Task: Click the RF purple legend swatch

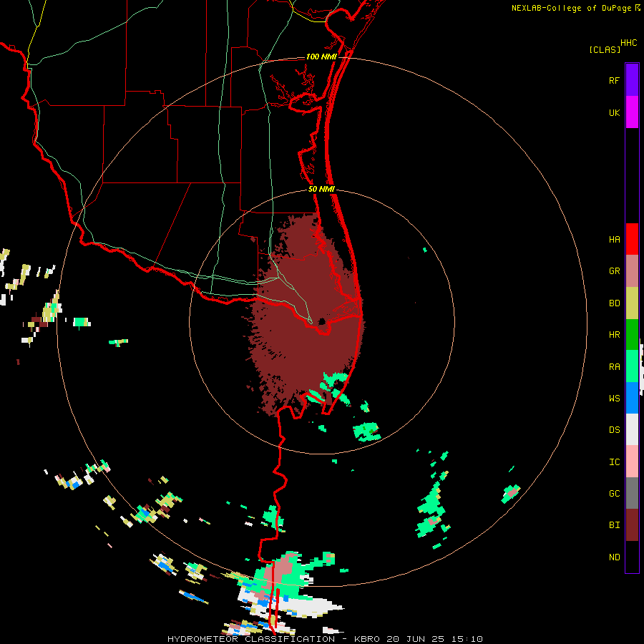Action: [x=632, y=80]
